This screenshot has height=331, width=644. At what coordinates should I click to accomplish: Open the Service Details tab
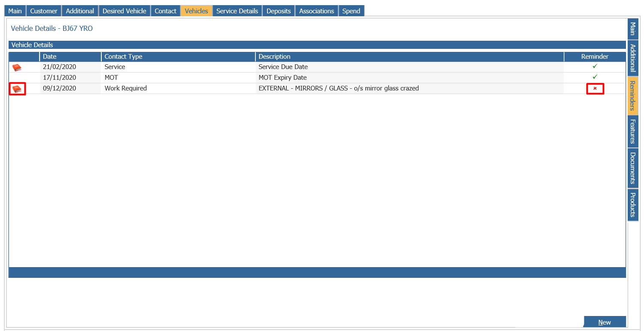[237, 11]
